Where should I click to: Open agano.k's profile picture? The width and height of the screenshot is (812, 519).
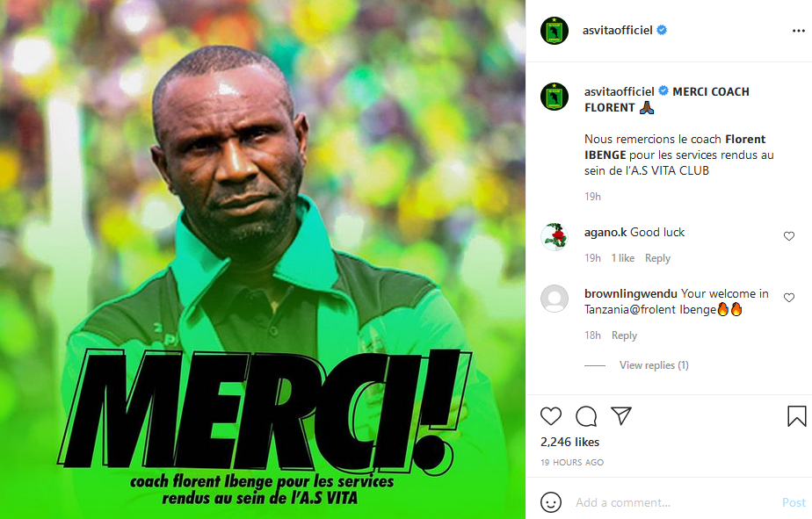pyautogui.click(x=555, y=236)
